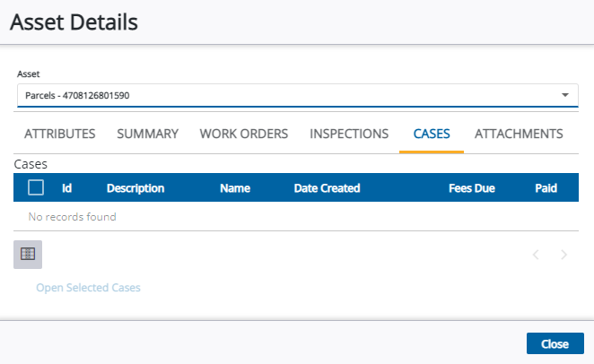Image resolution: width=594 pixels, height=364 pixels.
Task: View the Attachments tab
Action: pos(519,134)
